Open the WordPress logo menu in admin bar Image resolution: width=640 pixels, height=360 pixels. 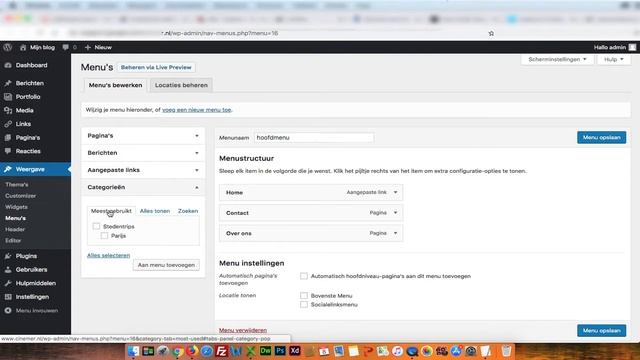(x=7, y=47)
